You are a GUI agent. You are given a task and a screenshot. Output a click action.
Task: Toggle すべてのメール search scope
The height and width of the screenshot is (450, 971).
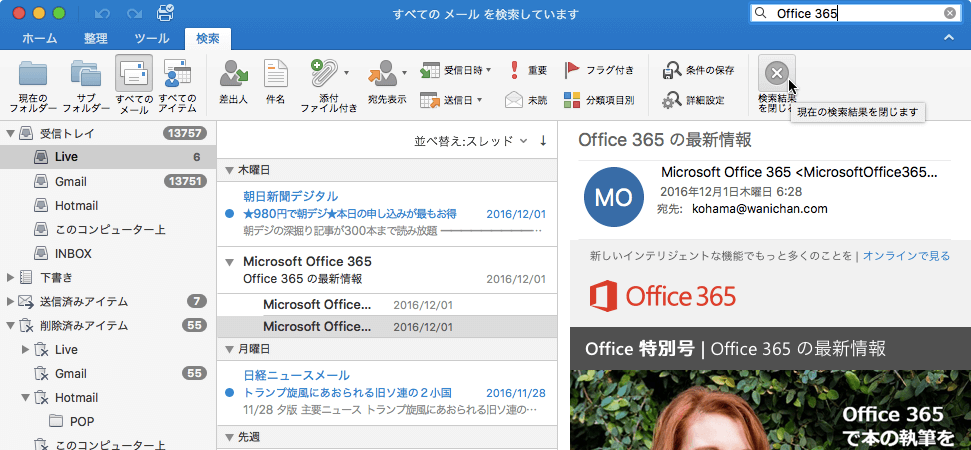(x=134, y=85)
